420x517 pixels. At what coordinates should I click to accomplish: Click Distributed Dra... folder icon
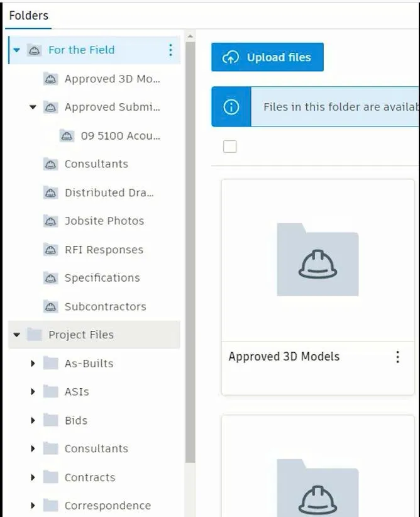coord(50,192)
